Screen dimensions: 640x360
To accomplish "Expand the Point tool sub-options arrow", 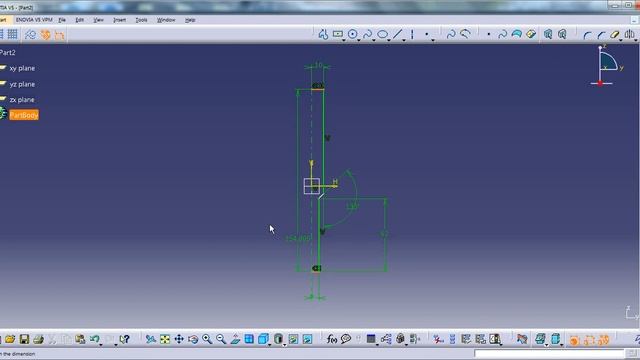I will point(433,40).
